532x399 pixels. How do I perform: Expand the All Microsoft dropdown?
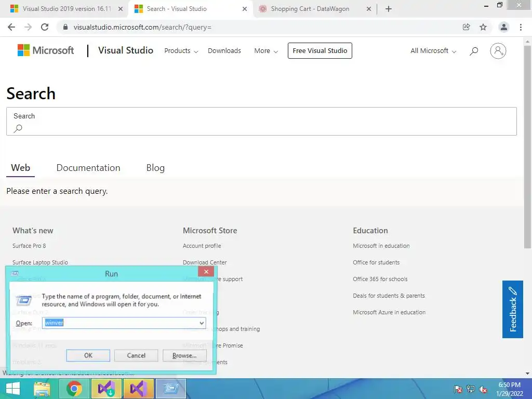433,51
